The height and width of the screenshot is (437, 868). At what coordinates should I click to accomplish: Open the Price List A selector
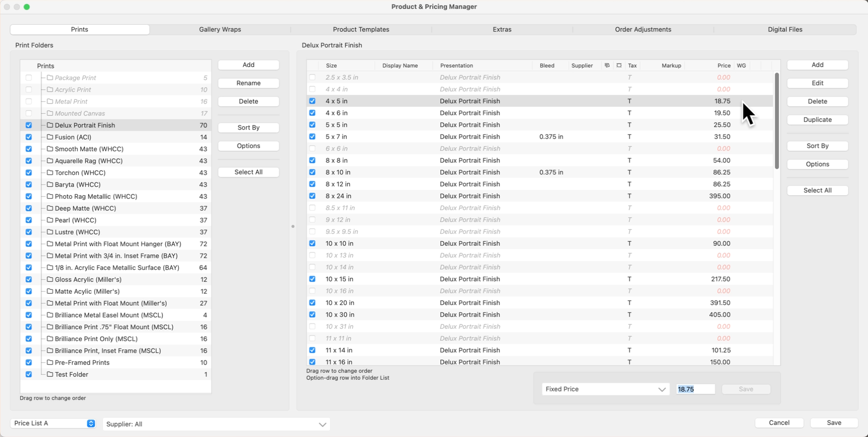tap(53, 423)
